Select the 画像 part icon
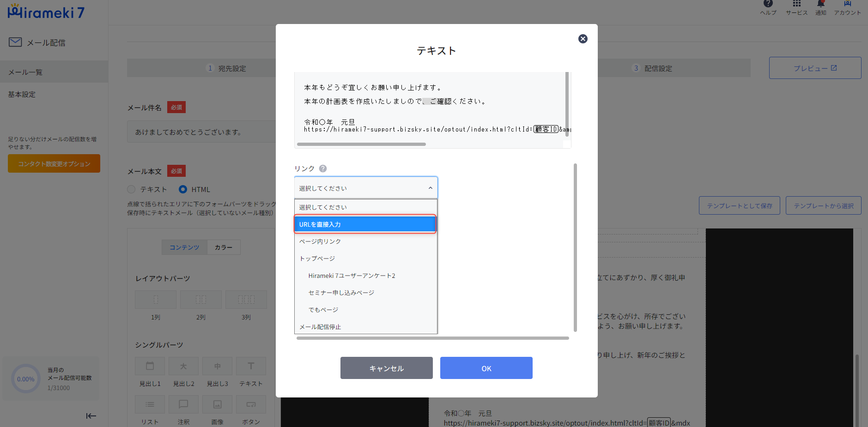Viewport: 868px width, 427px height. pos(217,404)
